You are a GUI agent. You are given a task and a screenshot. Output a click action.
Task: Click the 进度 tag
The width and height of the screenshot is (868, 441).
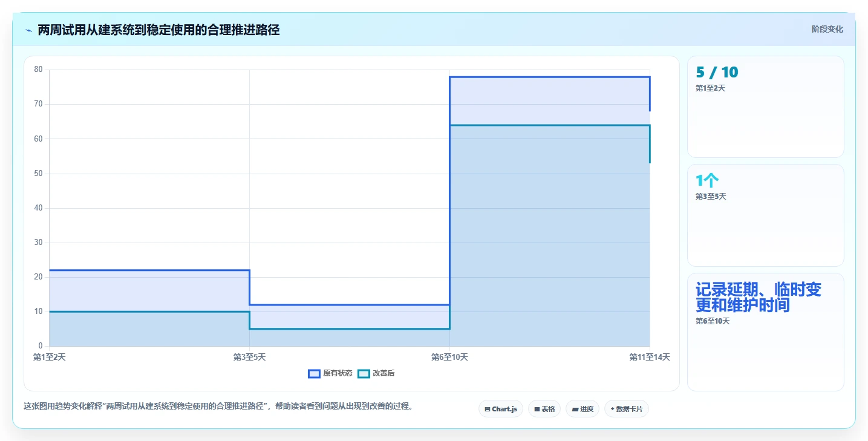coord(582,409)
